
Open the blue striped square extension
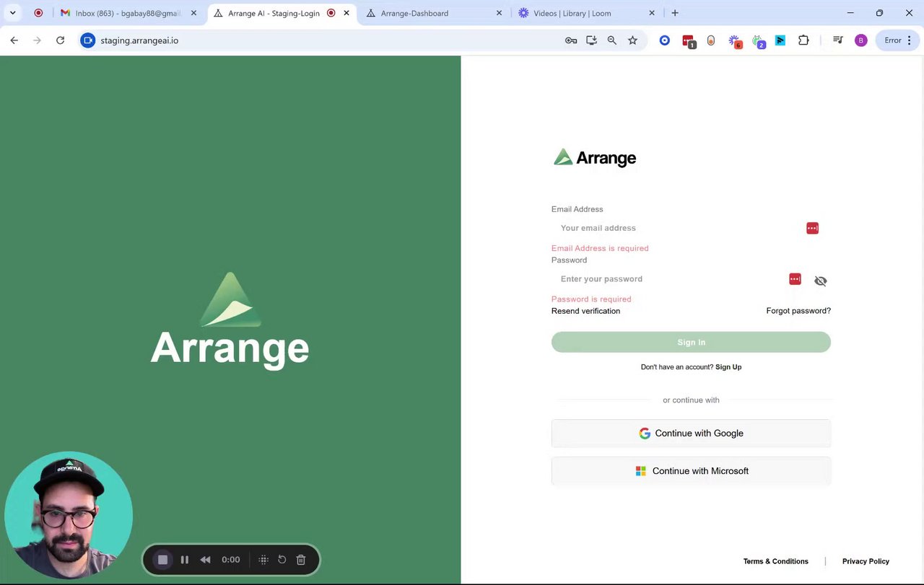[x=780, y=40]
